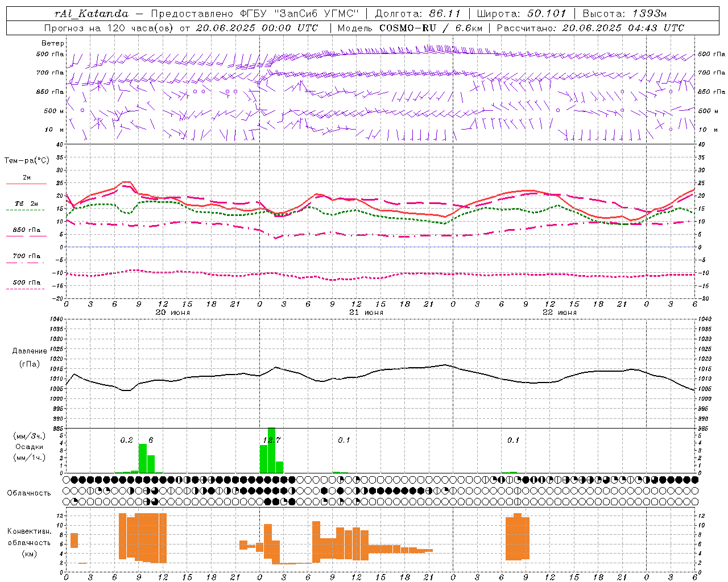Click the 0.2 precipitation total value
728x582 pixels.
pyautogui.click(x=126, y=440)
